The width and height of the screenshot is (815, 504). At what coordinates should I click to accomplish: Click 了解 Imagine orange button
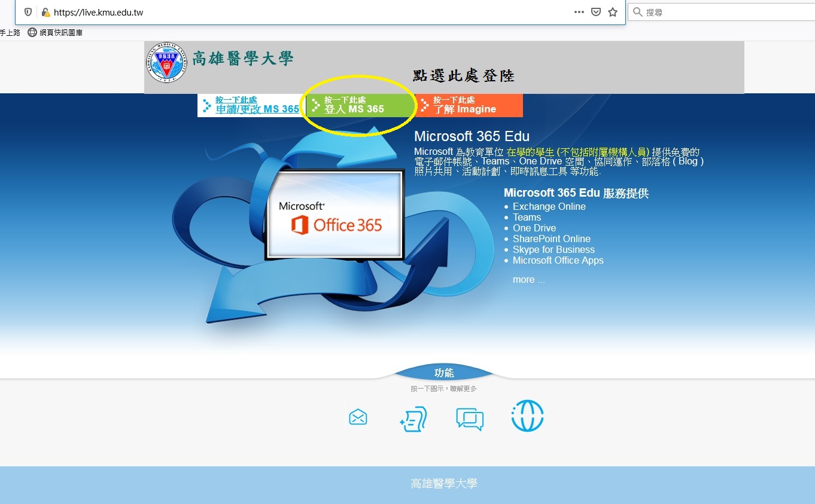coord(469,105)
